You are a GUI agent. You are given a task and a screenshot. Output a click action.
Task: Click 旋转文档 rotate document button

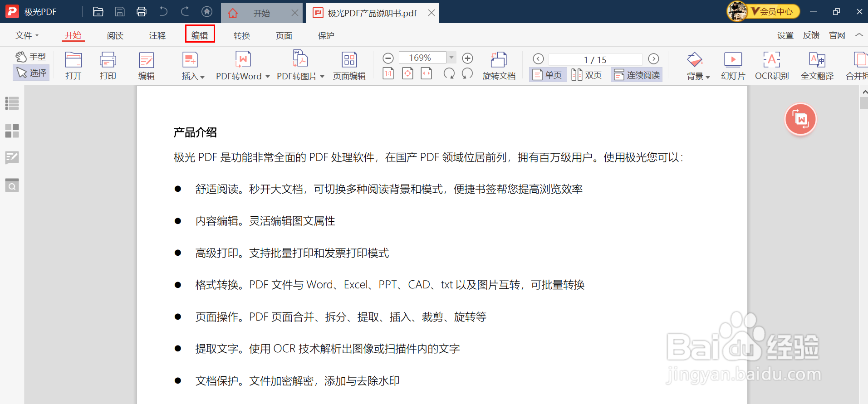(x=499, y=66)
